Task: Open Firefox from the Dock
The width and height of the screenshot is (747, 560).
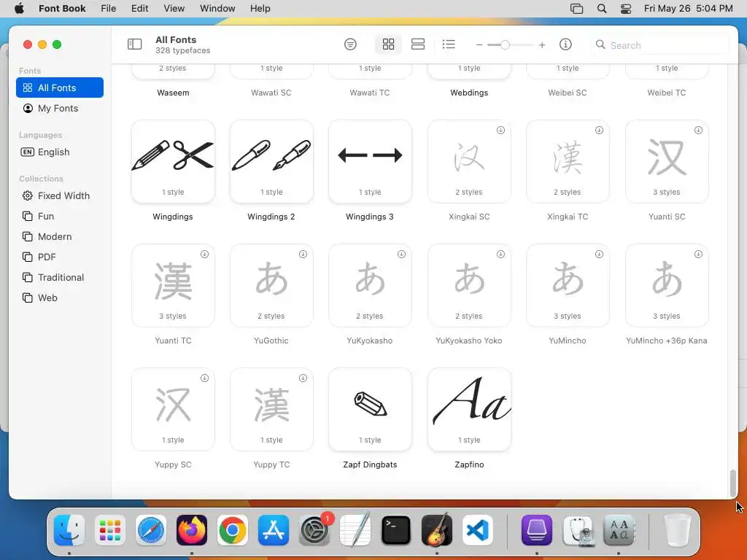Action: pos(192,530)
